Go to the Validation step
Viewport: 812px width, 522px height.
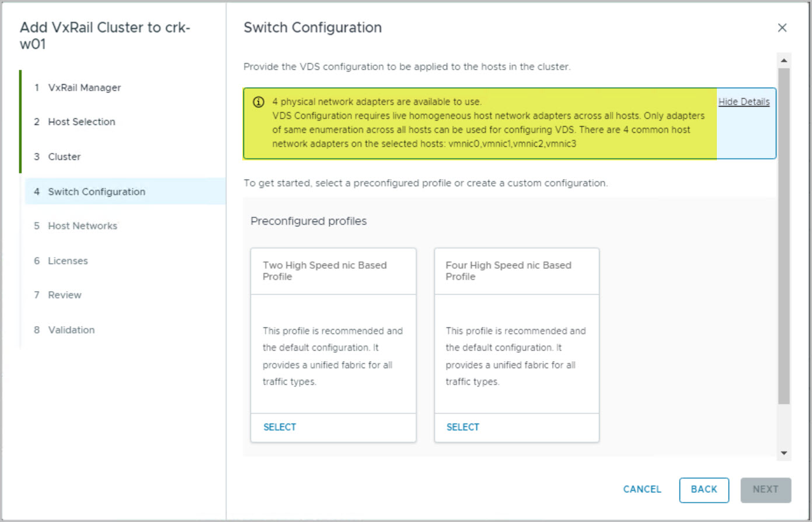pyautogui.click(x=71, y=330)
